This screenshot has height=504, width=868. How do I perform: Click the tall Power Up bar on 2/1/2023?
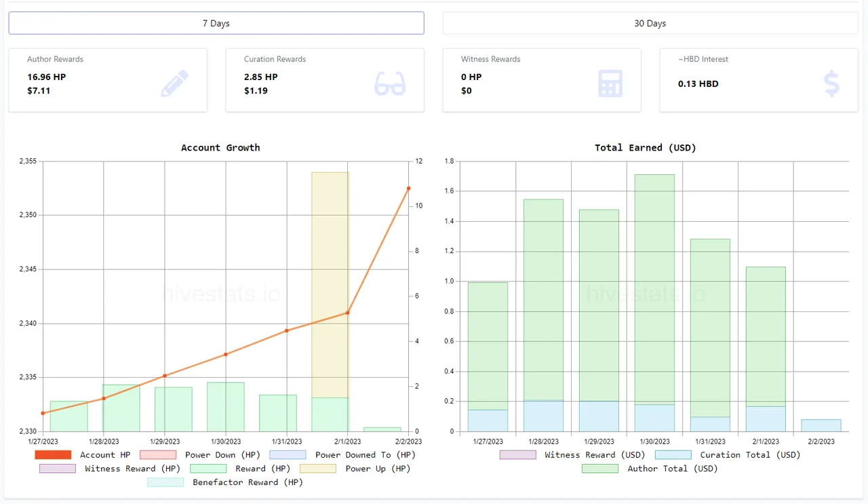click(330, 285)
